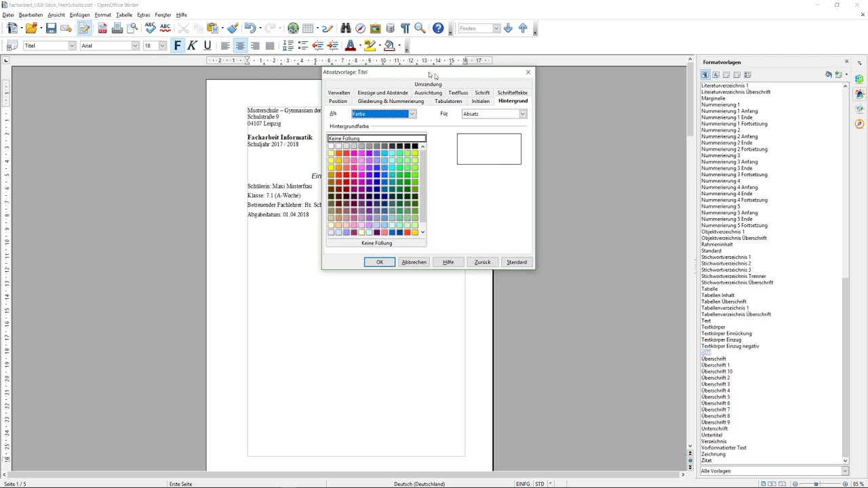Click the zoom slider in status bar
Screen dimensions: 868x488
[816, 484]
